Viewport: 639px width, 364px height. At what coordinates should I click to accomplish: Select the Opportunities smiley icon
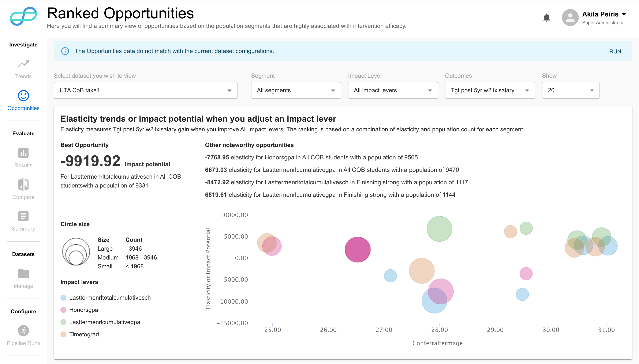click(x=23, y=95)
